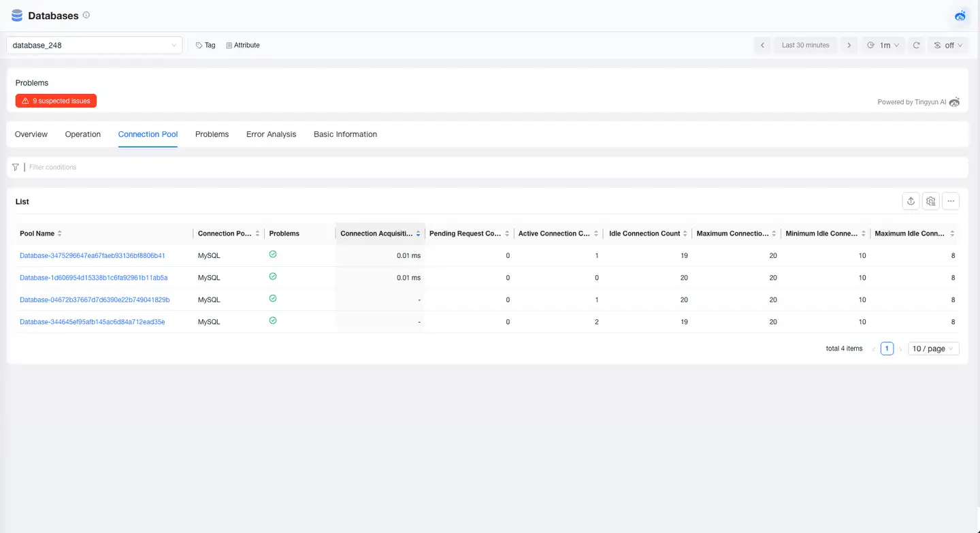This screenshot has height=533, width=980.
Task: Click the Tingyun AI icon in top-right corner
Action: coord(960,16)
